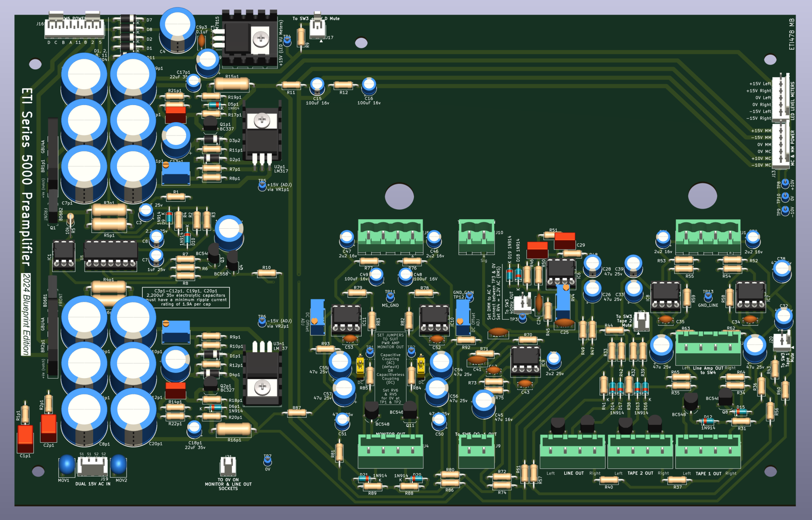Viewport: 812px width, 520px height.
Task: Click test point TP8 +10V
Action: [x=785, y=184]
